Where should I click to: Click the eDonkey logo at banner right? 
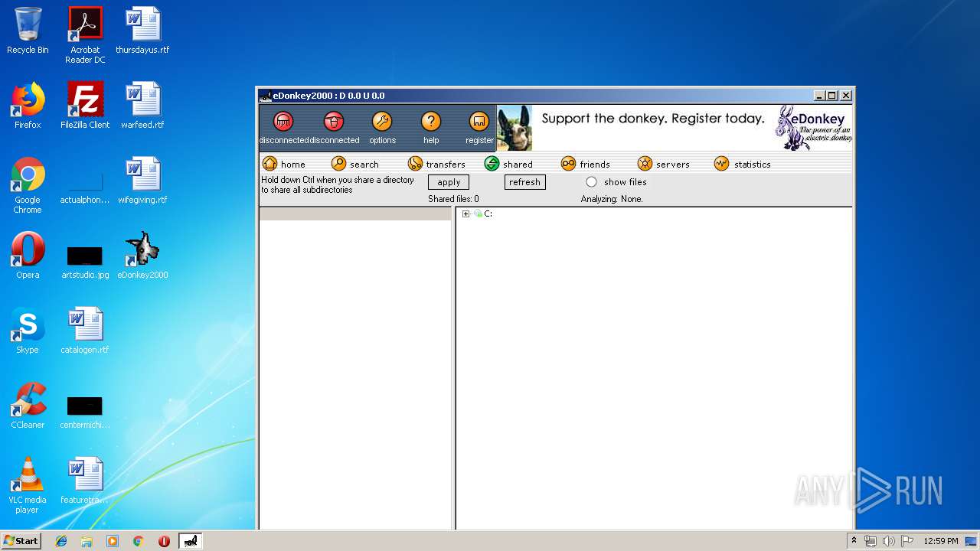[813, 128]
